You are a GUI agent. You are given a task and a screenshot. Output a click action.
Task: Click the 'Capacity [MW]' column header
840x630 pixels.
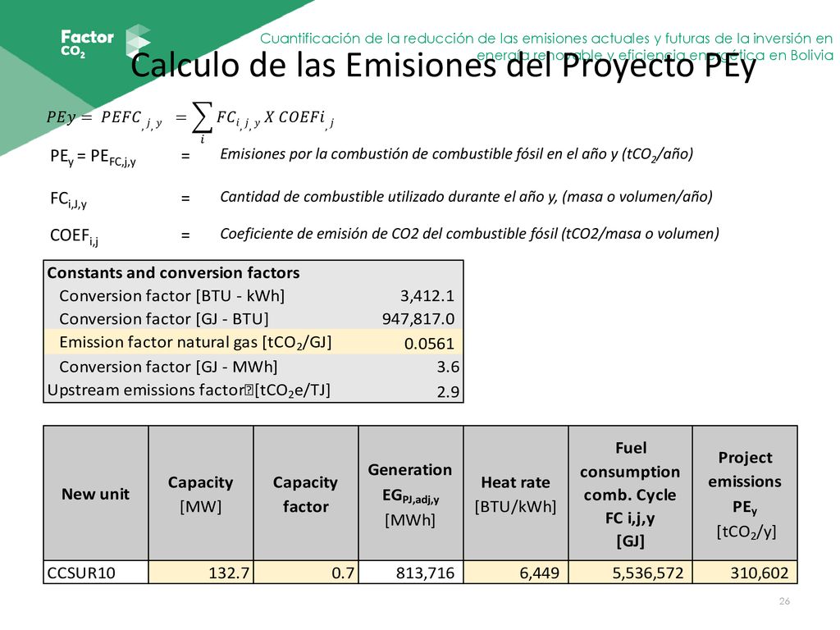pyautogui.click(x=200, y=494)
